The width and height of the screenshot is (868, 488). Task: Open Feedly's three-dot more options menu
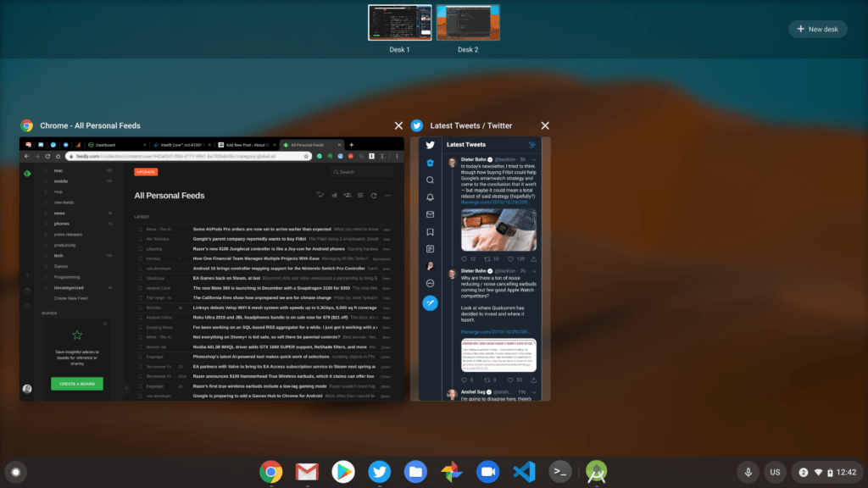point(387,195)
